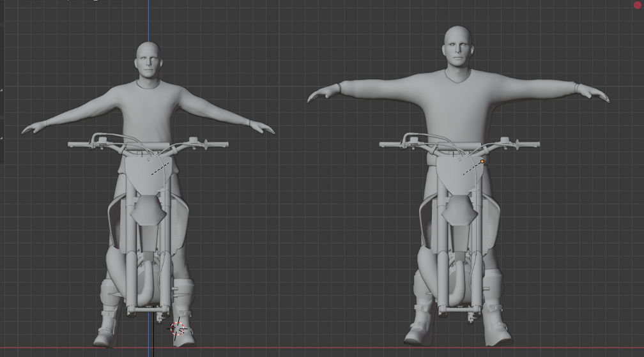Select the right rider's outstretched hand at far right
Screen dimensions: 644x357
coord(594,93)
